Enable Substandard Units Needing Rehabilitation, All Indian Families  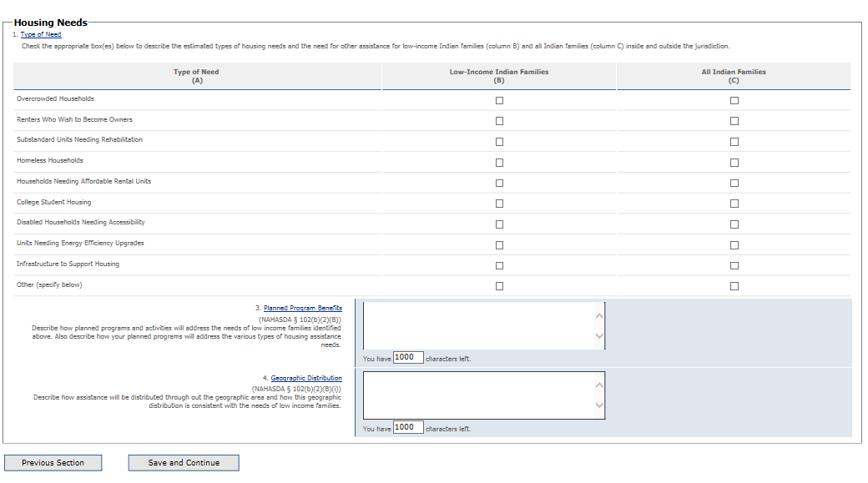tap(734, 142)
